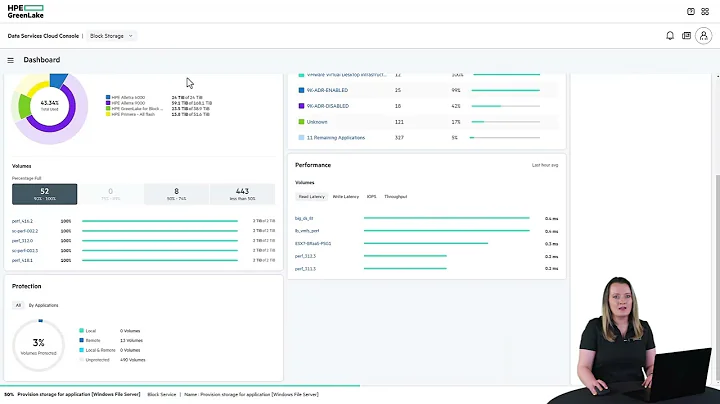Open the hamburger navigation menu
Viewport: 720px width, 404px height.
tap(11, 60)
